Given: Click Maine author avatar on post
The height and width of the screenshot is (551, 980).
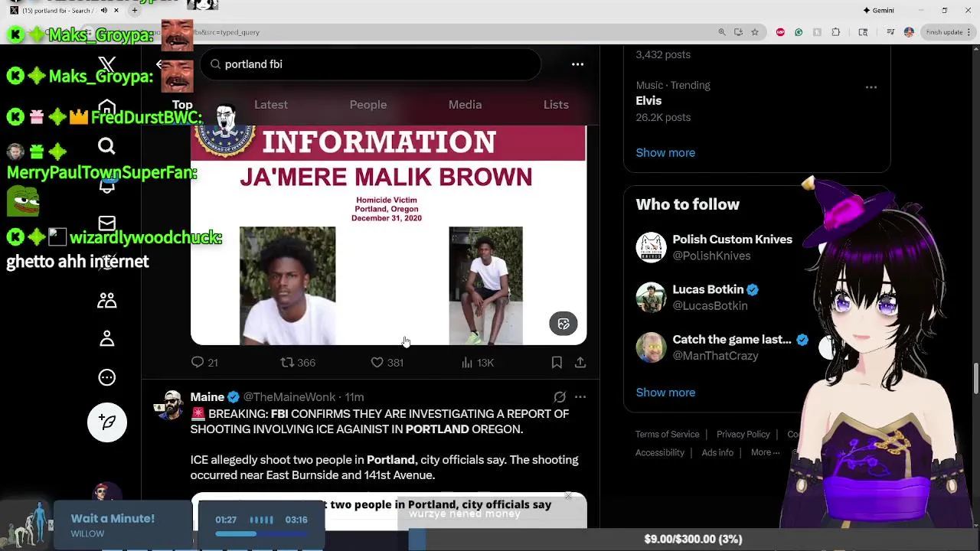Looking at the screenshot, I should [168, 405].
